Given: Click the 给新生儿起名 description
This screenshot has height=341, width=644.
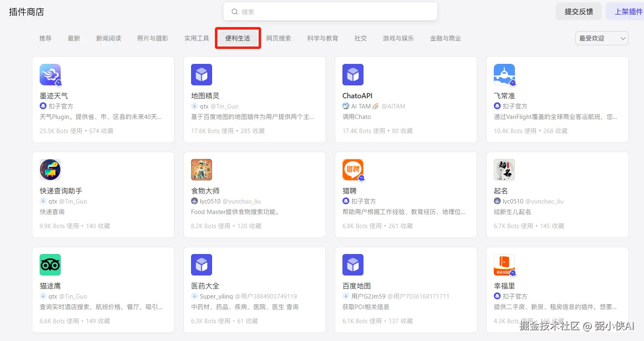Looking at the screenshot, I should pyautogui.click(x=512, y=212).
